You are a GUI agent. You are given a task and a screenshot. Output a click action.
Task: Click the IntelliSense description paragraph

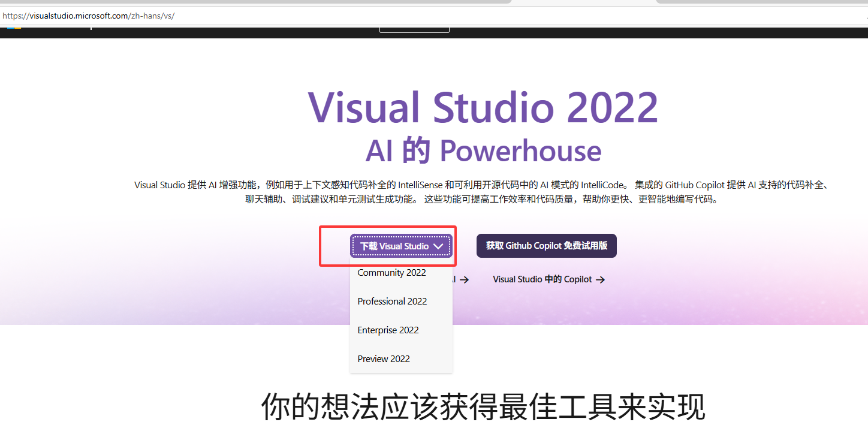(482, 192)
